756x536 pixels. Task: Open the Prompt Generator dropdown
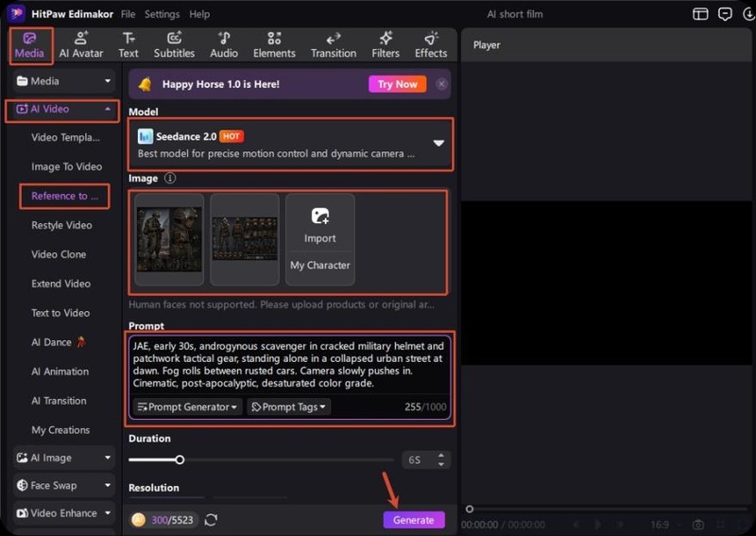point(187,406)
